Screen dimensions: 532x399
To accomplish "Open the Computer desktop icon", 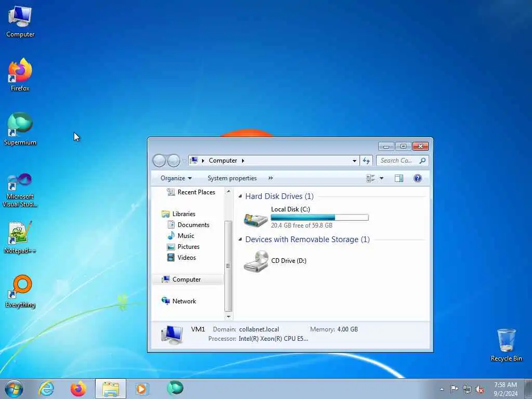I will coord(20,22).
